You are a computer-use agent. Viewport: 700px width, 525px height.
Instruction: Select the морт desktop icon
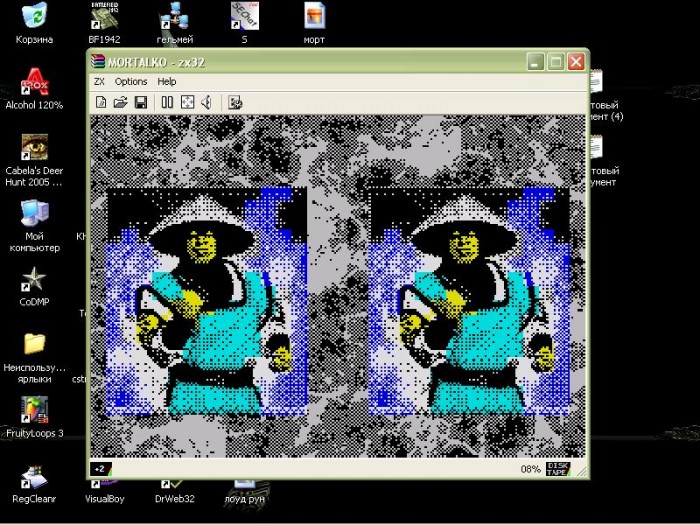[314, 23]
